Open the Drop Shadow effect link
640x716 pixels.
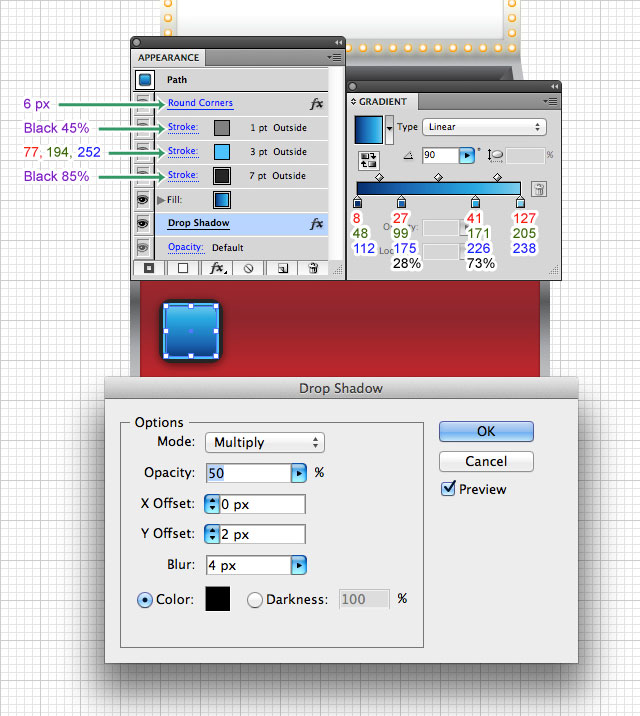click(199, 223)
